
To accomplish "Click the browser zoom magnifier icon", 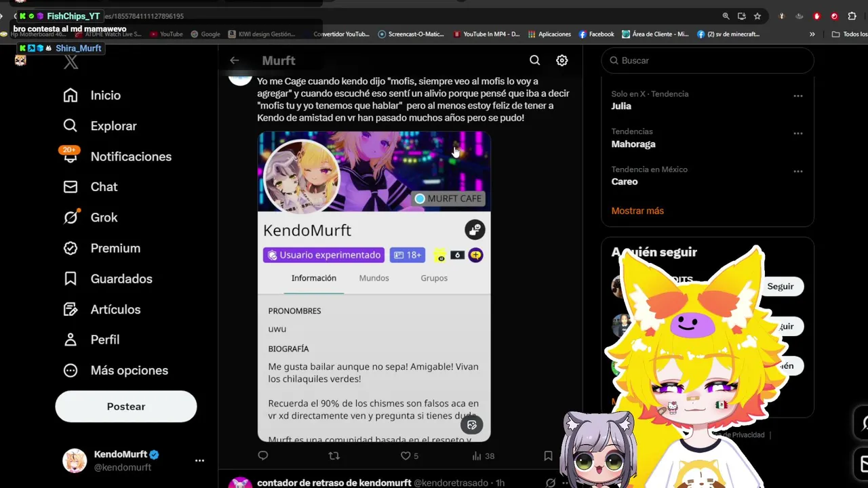I will pos(726,16).
